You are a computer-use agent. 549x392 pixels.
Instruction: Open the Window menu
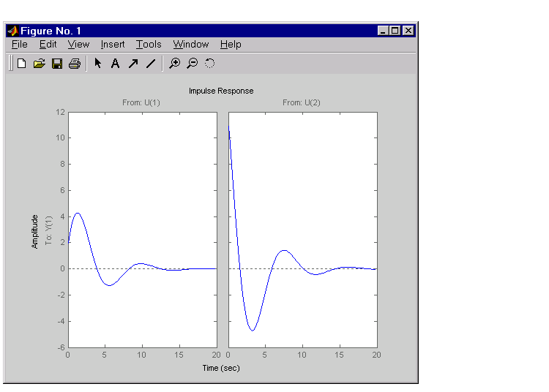191,45
